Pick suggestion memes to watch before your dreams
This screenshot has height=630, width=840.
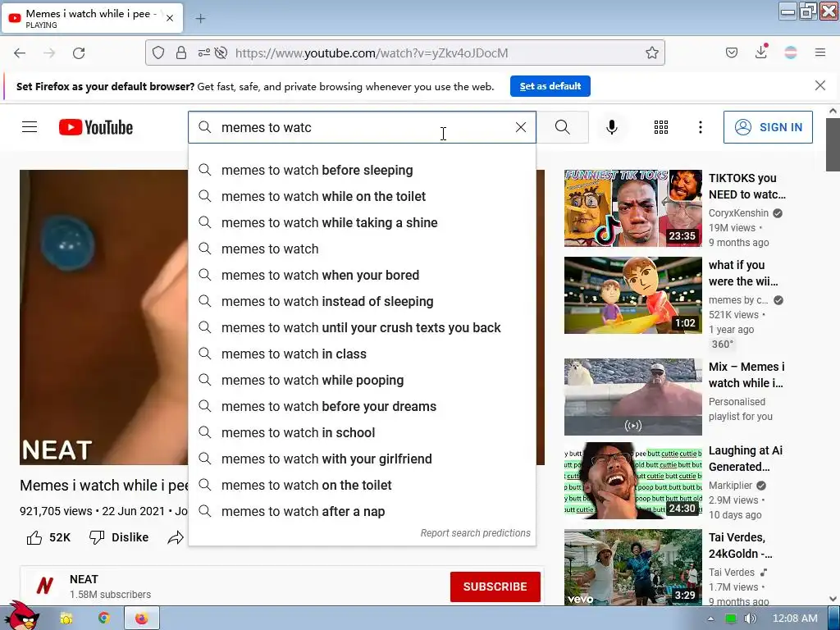tap(362, 406)
